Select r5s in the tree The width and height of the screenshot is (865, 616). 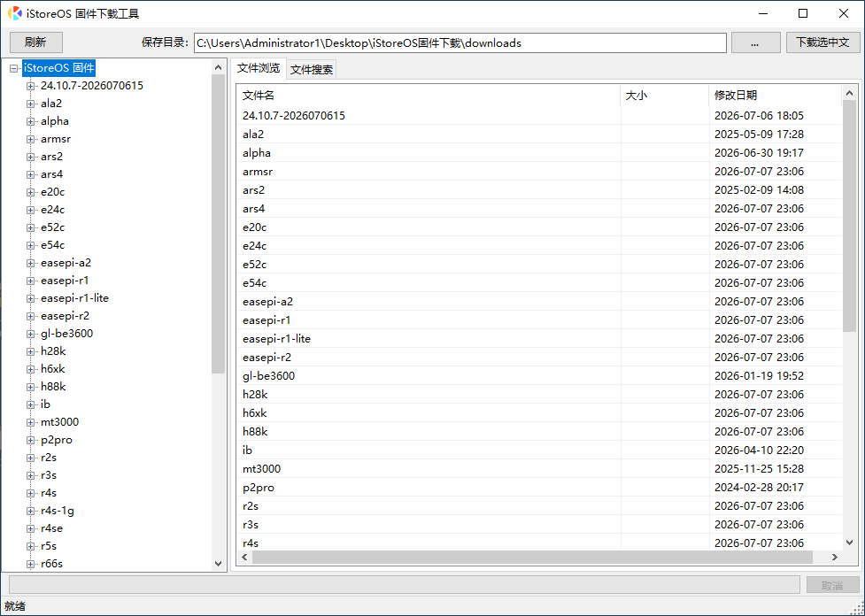[x=49, y=545]
